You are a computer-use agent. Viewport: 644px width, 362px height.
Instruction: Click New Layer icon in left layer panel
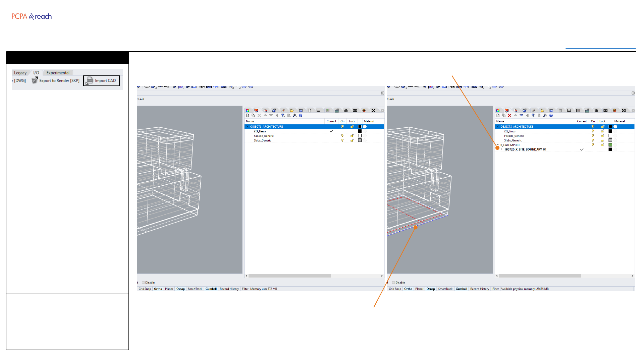point(248,116)
